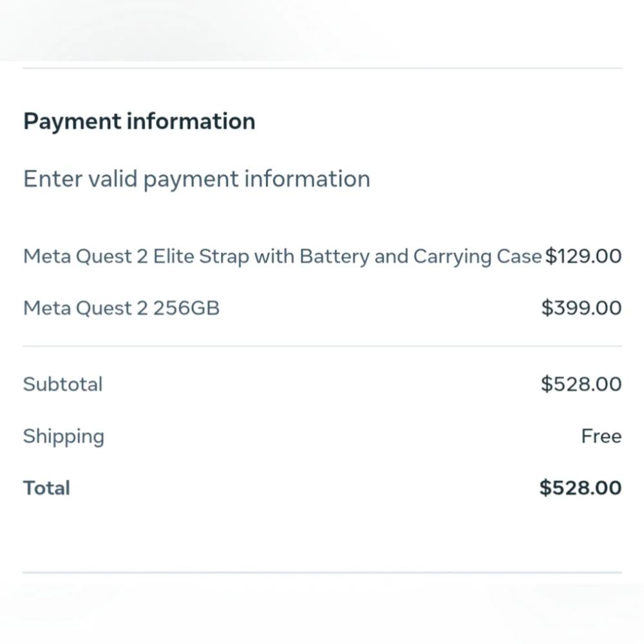
Task: Click the divider line above Payment information
Action: (323, 68)
